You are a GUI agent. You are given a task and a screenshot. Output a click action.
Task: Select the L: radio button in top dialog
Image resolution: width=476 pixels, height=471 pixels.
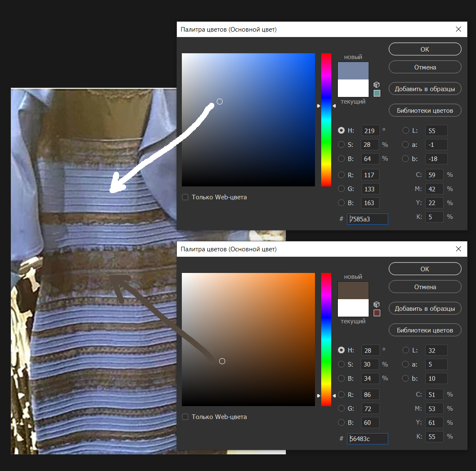(x=406, y=131)
